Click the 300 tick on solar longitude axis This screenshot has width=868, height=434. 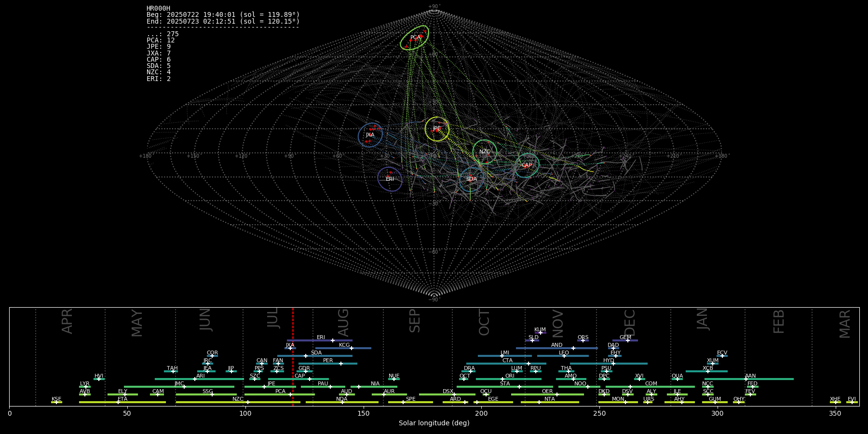click(x=718, y=413)
